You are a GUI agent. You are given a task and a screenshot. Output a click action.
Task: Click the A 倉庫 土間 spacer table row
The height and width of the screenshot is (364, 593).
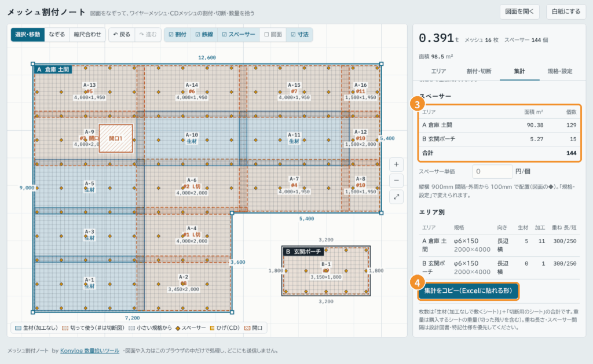(x=499, y=125)
